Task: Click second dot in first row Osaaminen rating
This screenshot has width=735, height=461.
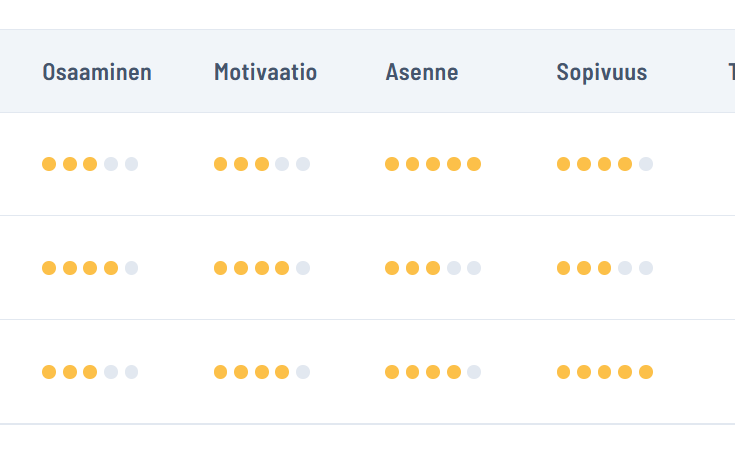Action: [70, 164]
